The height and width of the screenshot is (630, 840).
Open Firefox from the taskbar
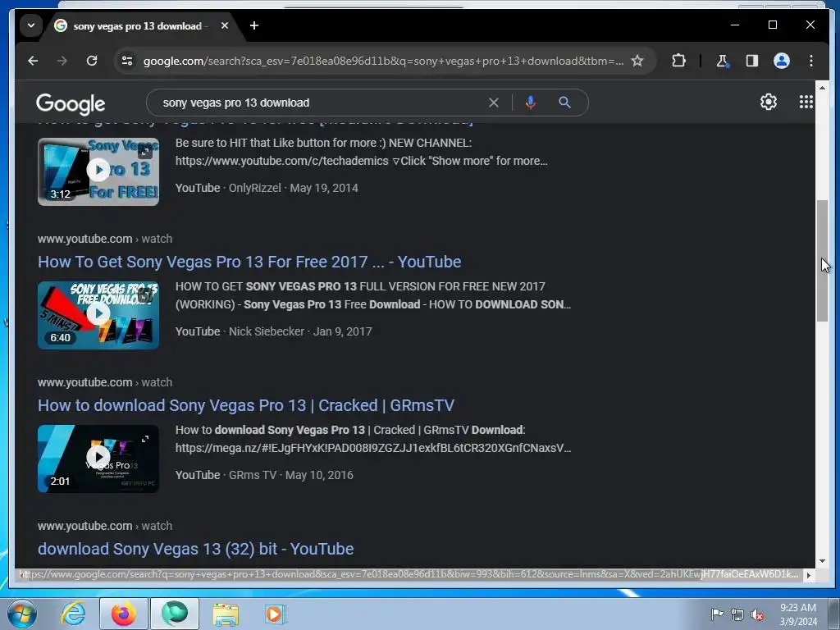click(x=123, y=614)
